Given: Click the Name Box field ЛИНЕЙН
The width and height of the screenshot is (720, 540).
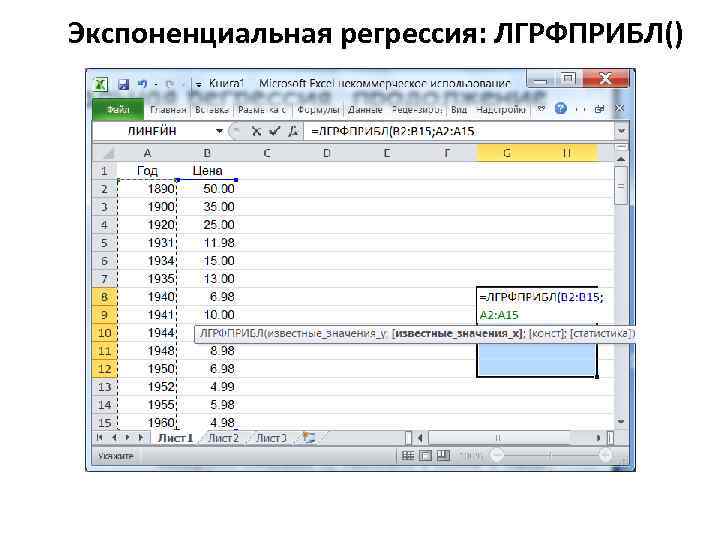Looking at the screenshot, I should coord(152,131).
